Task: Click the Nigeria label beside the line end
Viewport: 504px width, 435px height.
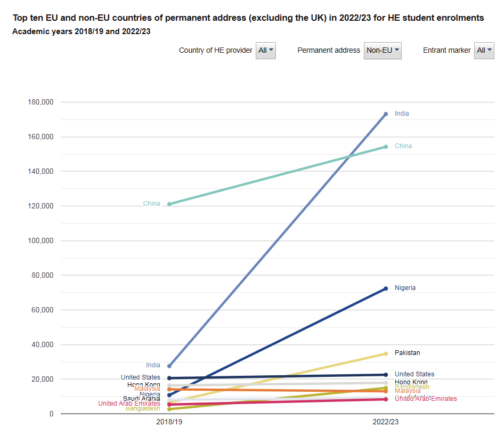Action: [x=405, y=288]
